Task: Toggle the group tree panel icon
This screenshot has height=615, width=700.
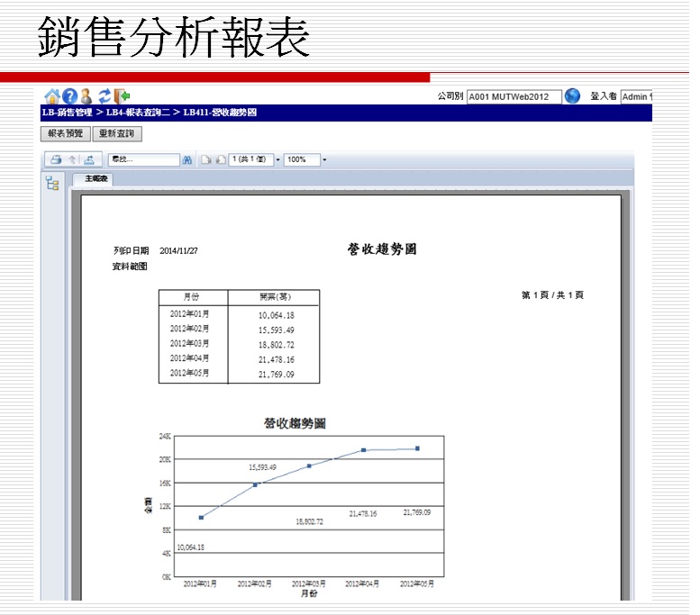Action: point(52,183)
